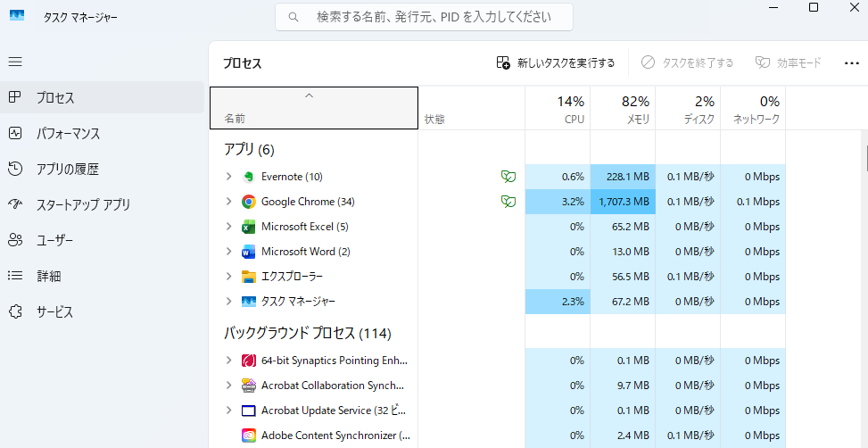Click the search magnifier icon
Viewport: 868px width, 448px height.
click(294, 17)
